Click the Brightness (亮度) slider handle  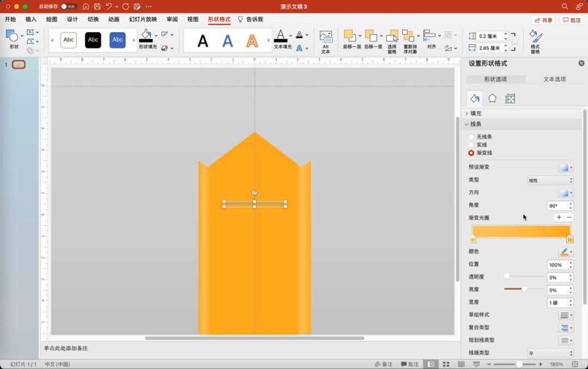tap(524, 289)
